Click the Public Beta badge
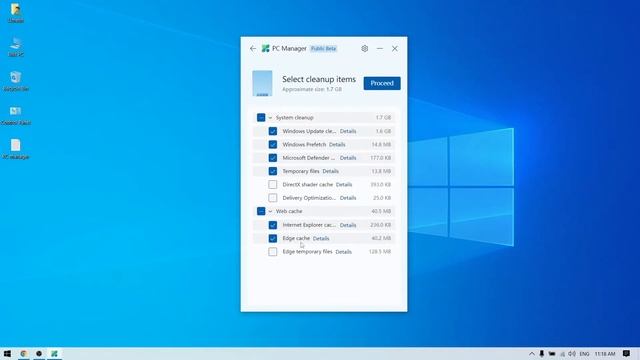The width and height of the screenshot is (640, 360). 323,49
